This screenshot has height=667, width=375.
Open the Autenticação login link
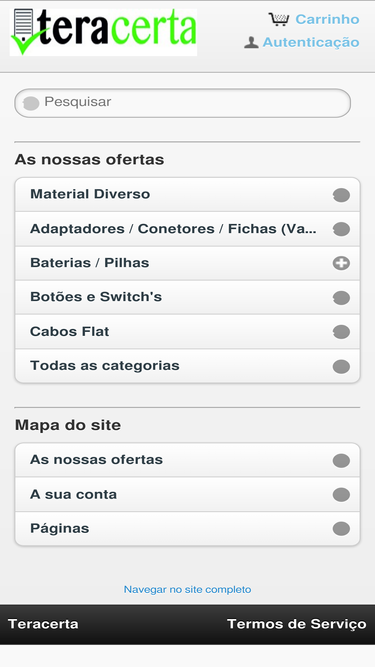click(311, 42)
